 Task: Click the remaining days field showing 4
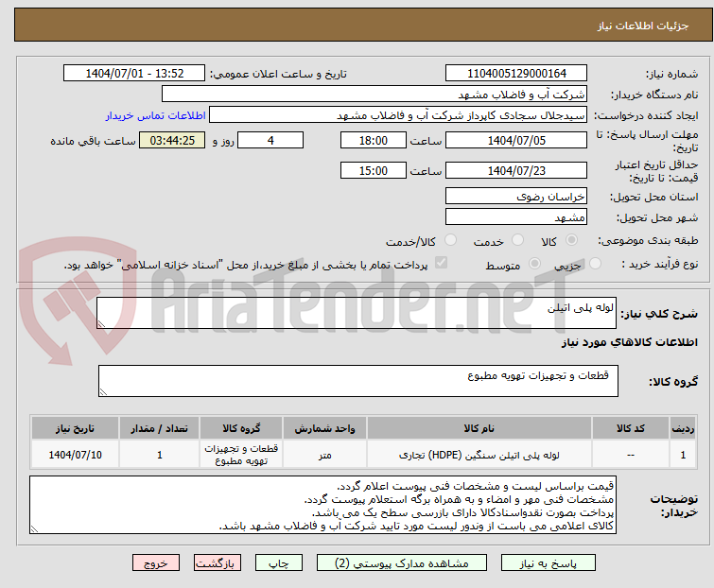(x=270, y=140)
